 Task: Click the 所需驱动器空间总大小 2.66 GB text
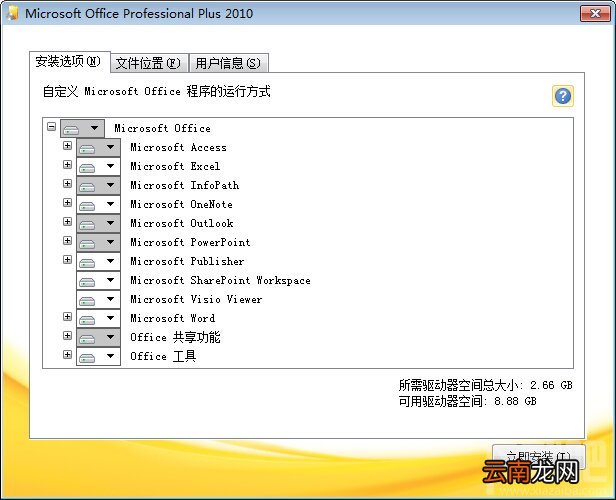(486, 385)
